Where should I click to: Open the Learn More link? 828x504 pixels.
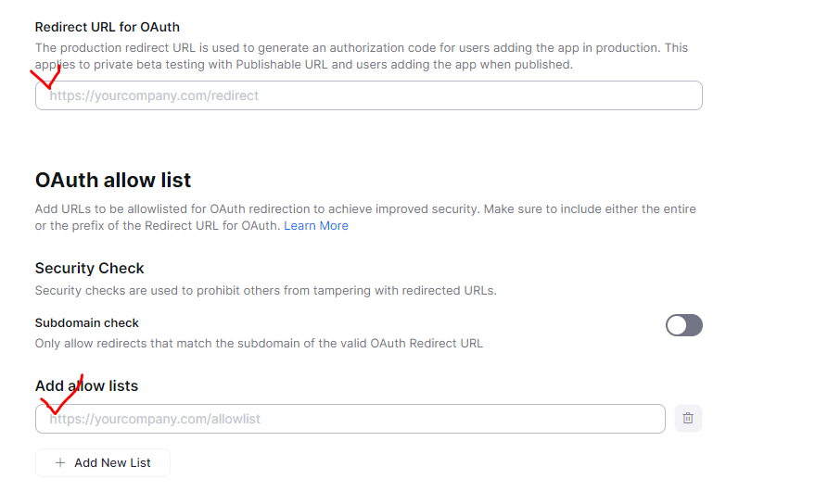316,226
